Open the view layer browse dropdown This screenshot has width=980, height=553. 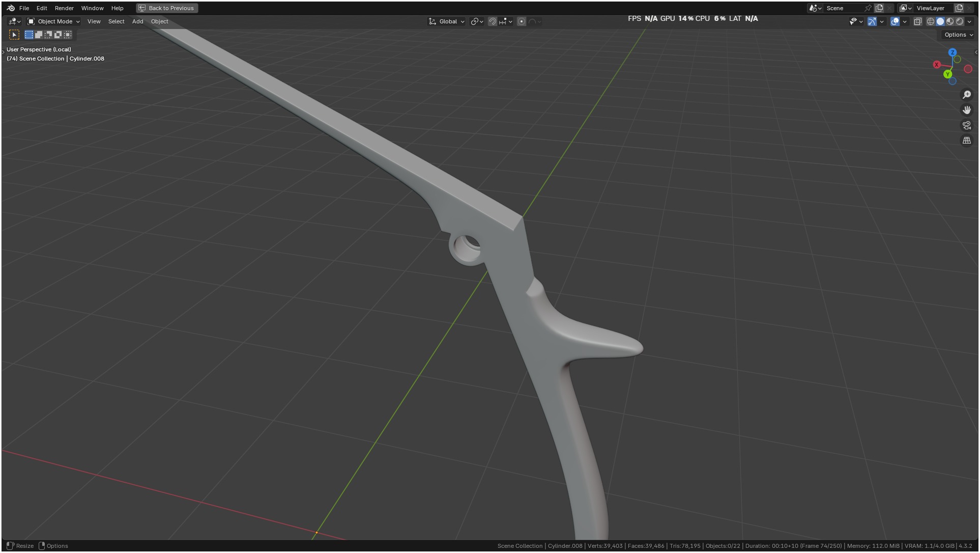[905, 8]
